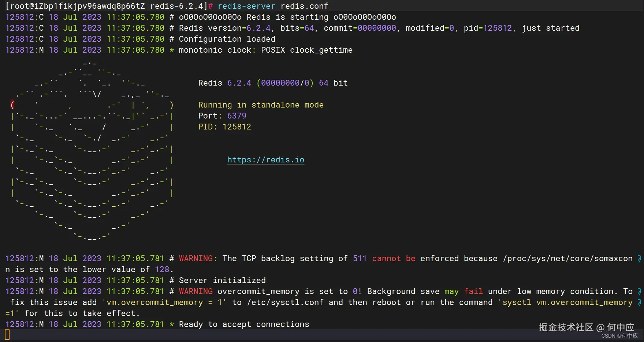The width and height of the screenshot is (644, 342).
Task: Click the red "cannot" word in the backlog warning
Action: point(386,259)
